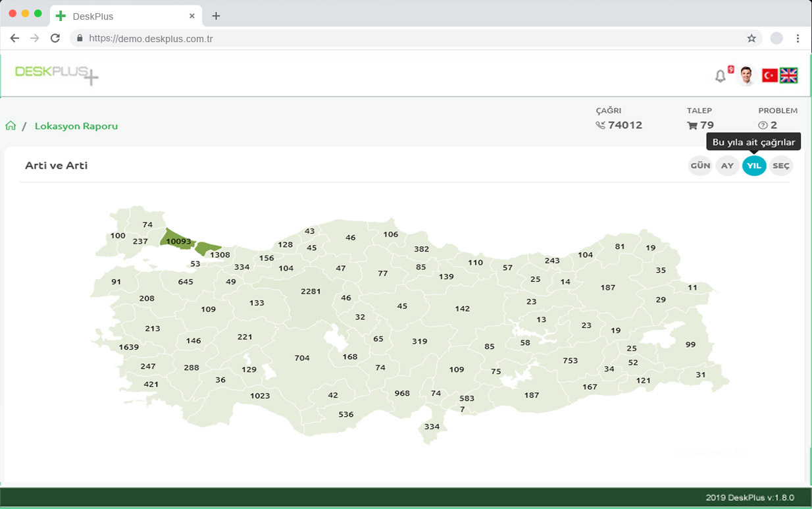812x509 pixels.
Task: Select the highlighted Istanbul region showing 10093
Action: point(178,240)
